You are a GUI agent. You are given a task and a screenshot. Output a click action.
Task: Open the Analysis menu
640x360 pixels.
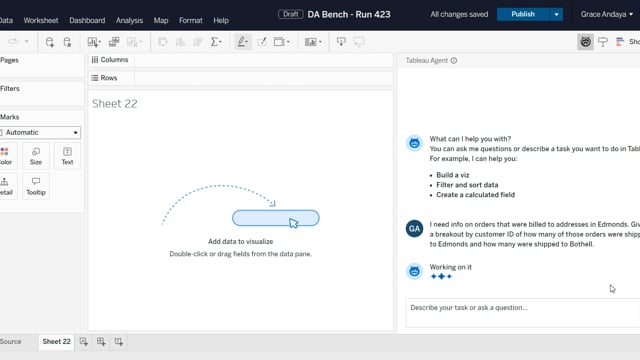(129, 20)
